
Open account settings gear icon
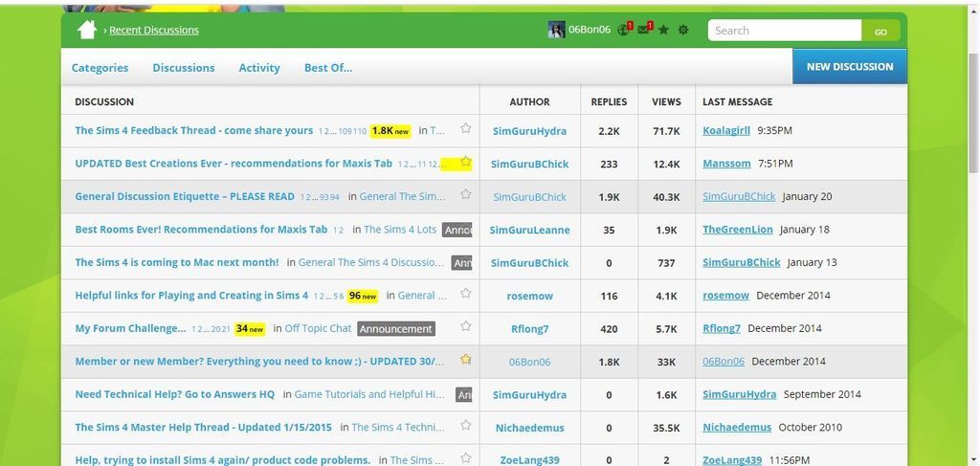point(683,30)
